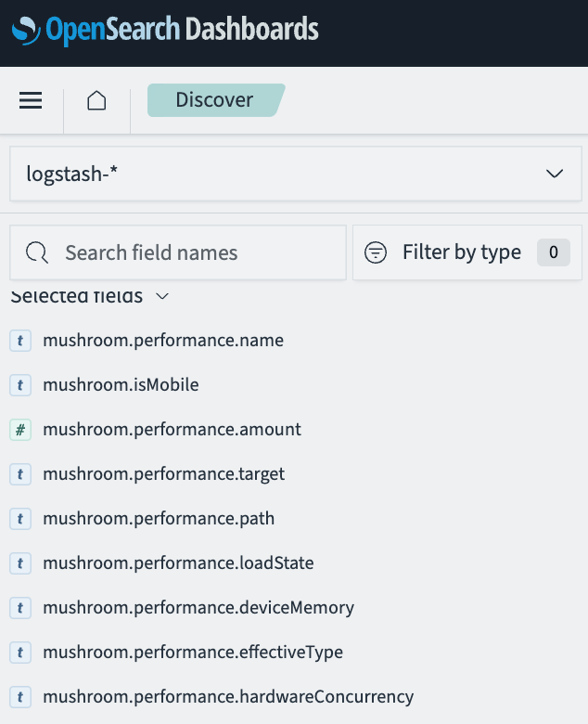The image size is (588, 724).
Task: Select the mushroom.performance.name field
Action: [x=163, y=341]
